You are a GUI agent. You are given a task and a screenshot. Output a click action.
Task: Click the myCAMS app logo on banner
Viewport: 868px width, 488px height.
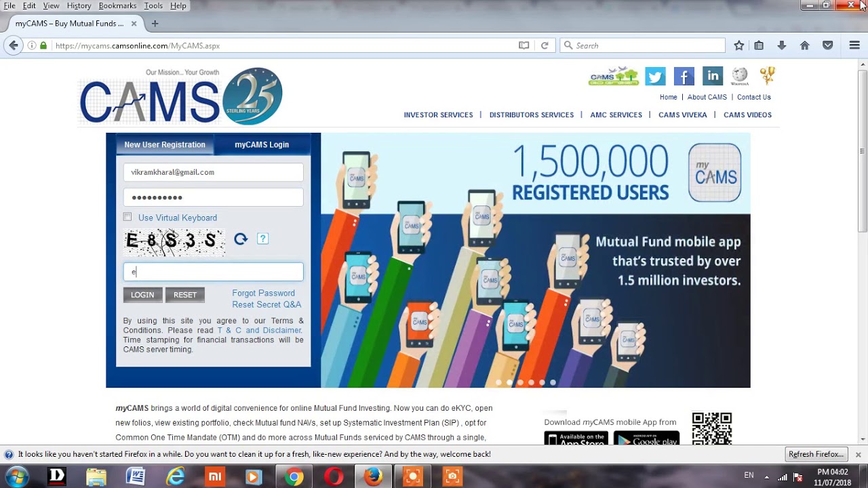pyautogui.click(x=715, y=172)
